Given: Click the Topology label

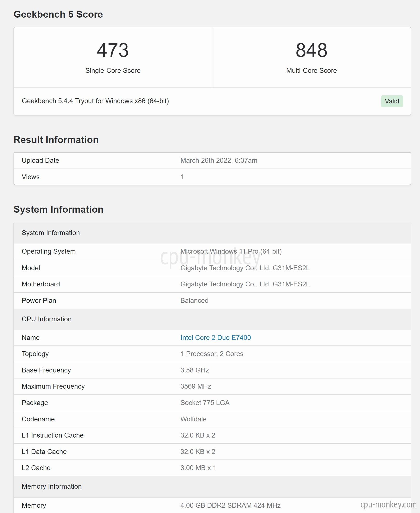Looking at the screenshot, I should click(x=35, y=354).
